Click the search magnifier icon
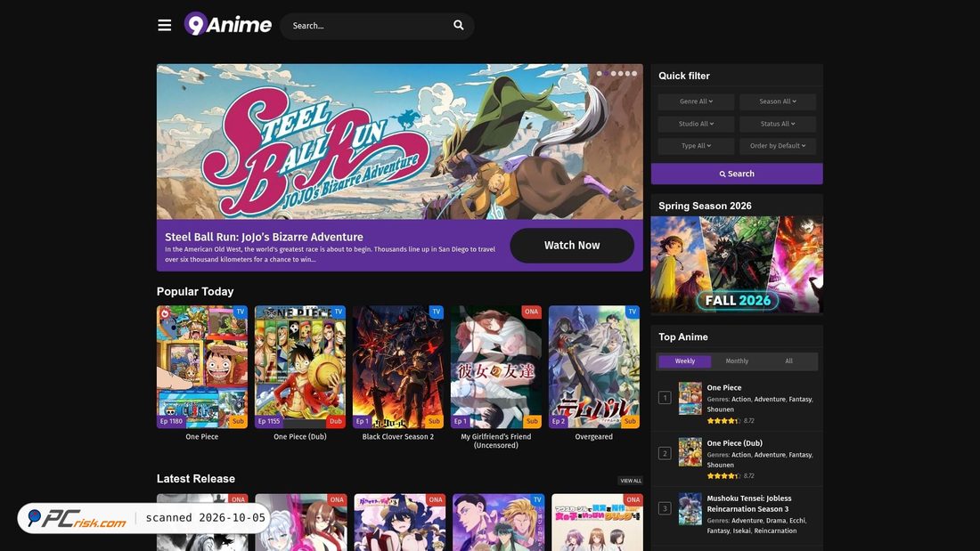The height and width of the screenshot is (551, 980). [458, 25]
